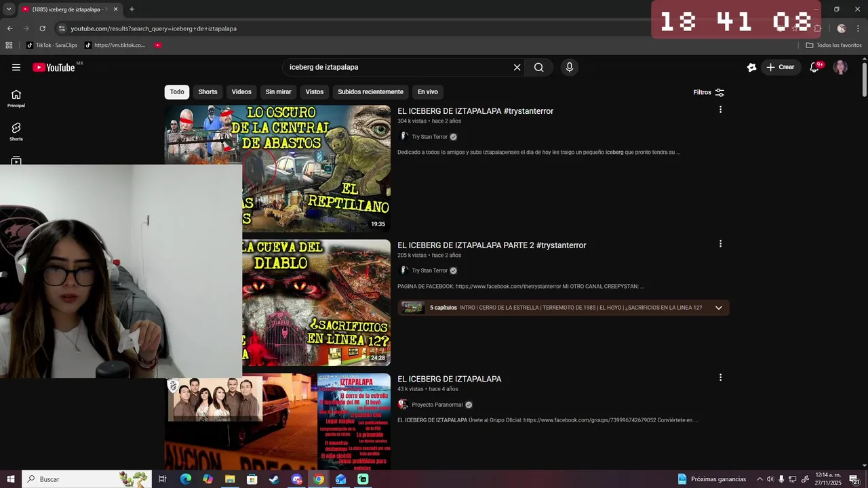The height and width of the screenshot is (488, 868).
Task: Go to Principal in the sidebar
Action: (x=16, y=98)
